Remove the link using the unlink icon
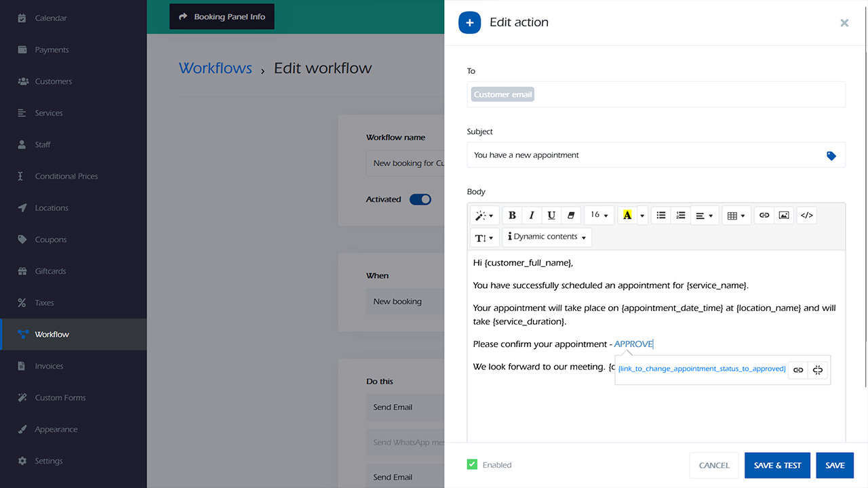Viewport: 868px width, 488px height. 818,370
